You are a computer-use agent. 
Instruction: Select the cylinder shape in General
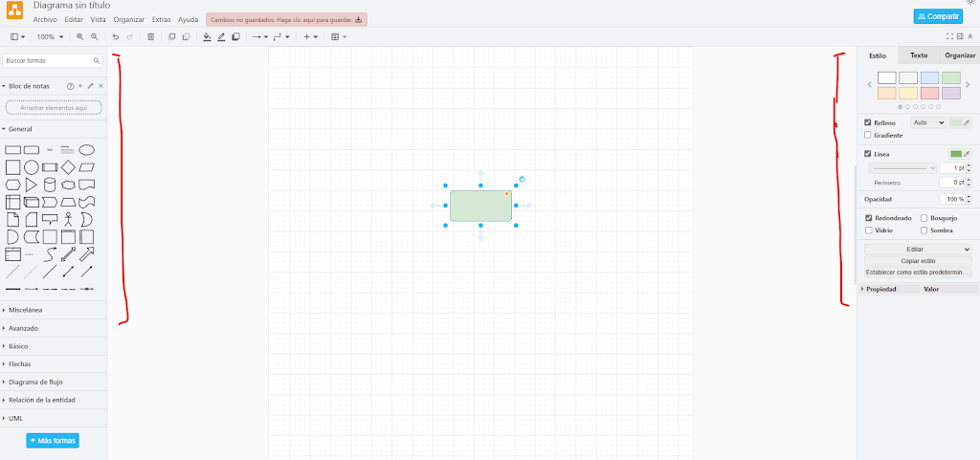(x=50, y=185)
